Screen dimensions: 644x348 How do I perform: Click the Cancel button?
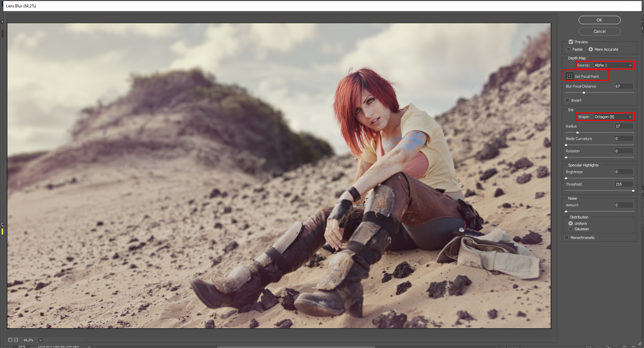pos(599,32)
